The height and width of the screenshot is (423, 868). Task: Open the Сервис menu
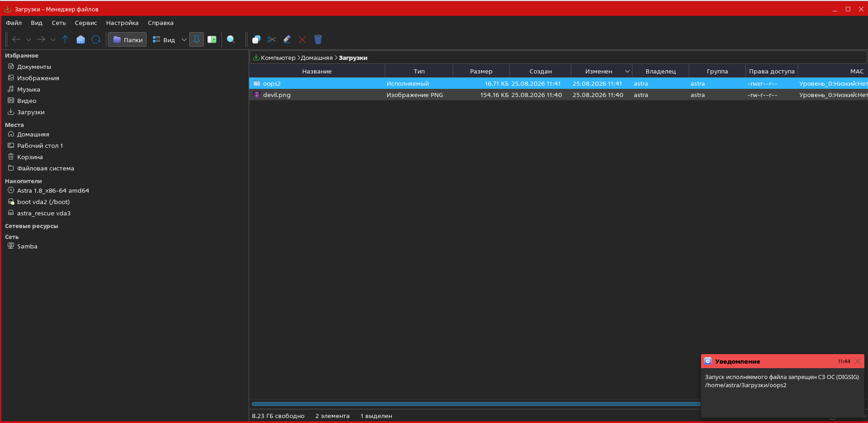[86, 23]
